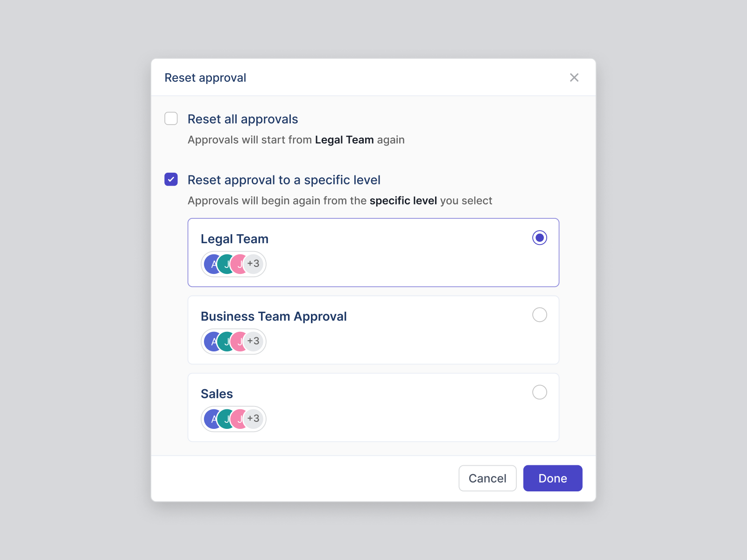This screenshot has width=747, height=560.
Task: Expand the +3 badge under Legal Team
Action: 254,264
